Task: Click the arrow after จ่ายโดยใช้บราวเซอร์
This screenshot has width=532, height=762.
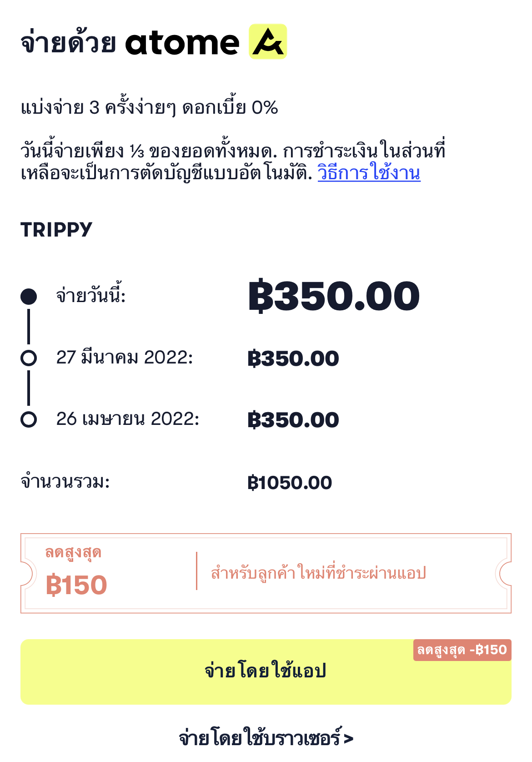Action: [349, 738]
